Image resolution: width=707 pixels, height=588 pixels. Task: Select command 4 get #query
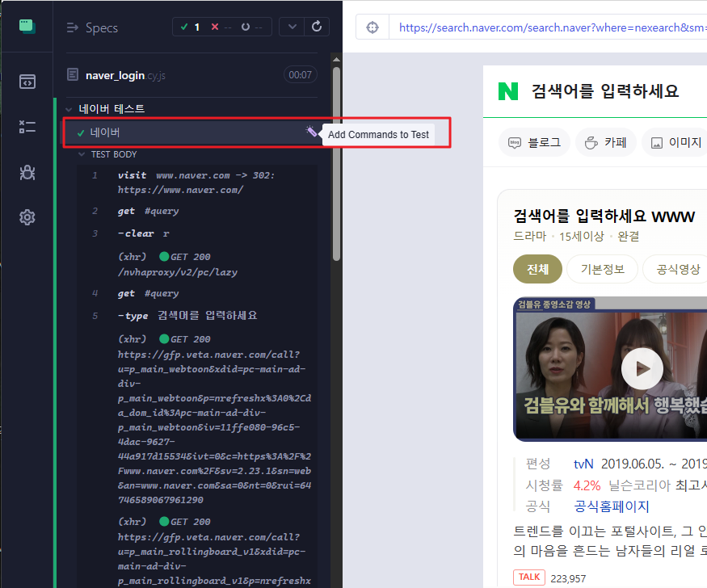(196, 293)
